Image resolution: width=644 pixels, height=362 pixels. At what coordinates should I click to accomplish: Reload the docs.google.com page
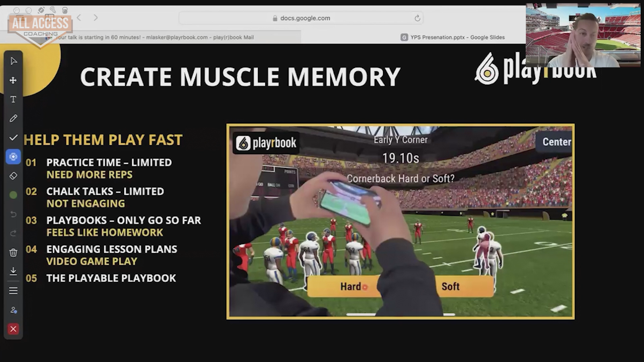(x=417, y=18)
